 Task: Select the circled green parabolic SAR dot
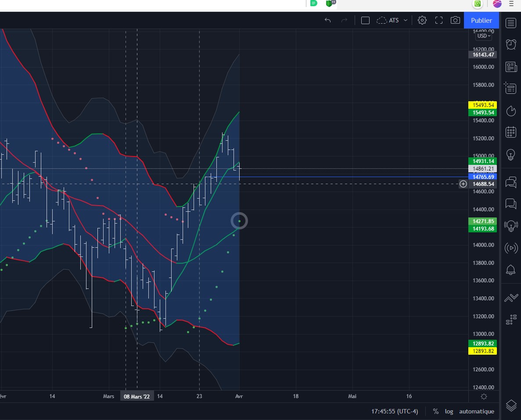[x=239, y=221]
